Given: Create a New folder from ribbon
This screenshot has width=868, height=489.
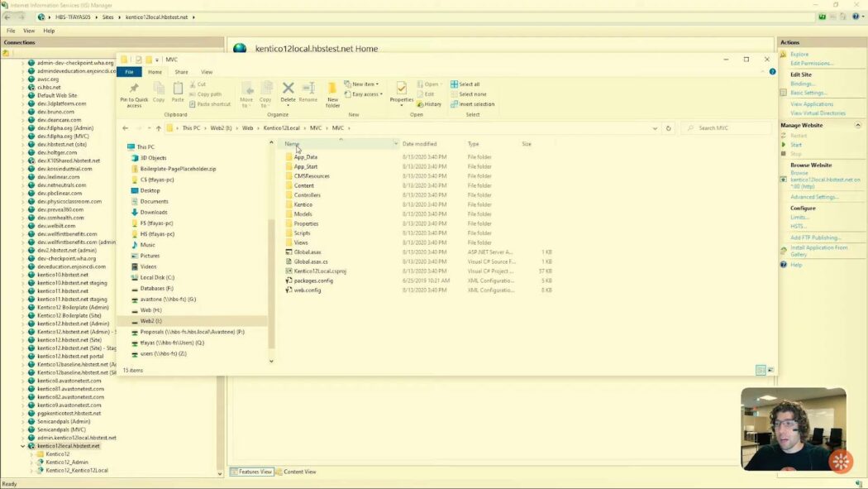Looking at the screenshot, I should [x=332, y=94].
